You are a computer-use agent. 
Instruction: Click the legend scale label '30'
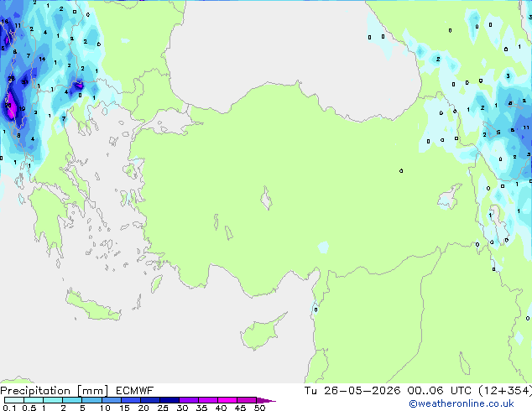(x=182, y=408)
